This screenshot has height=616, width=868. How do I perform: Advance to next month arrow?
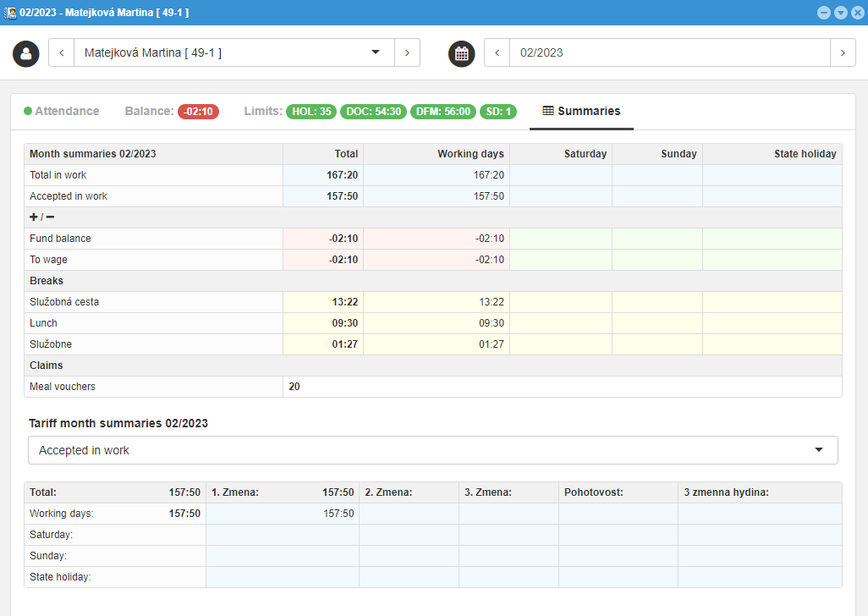tap(843, 52)
